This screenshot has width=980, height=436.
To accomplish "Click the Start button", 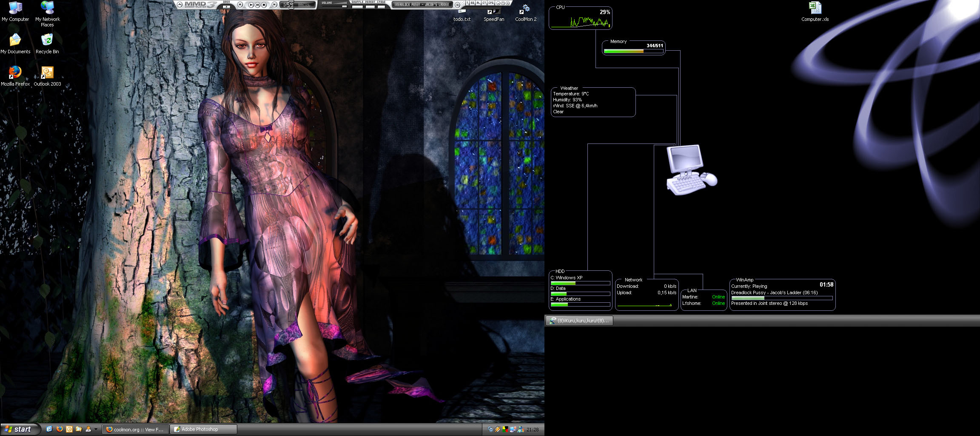I will pyautogui.click(x=20, y=429).
